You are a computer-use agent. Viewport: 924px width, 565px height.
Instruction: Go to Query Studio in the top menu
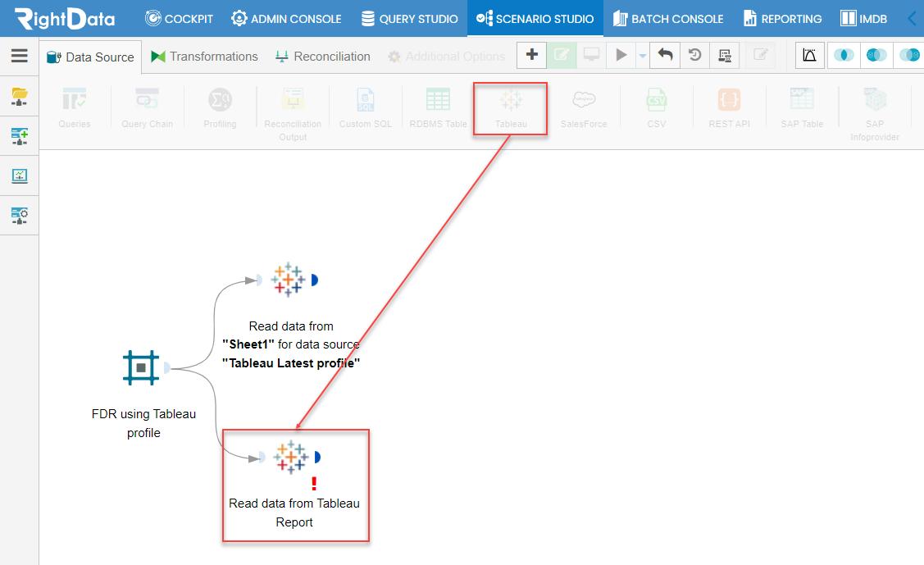[410, 18]
